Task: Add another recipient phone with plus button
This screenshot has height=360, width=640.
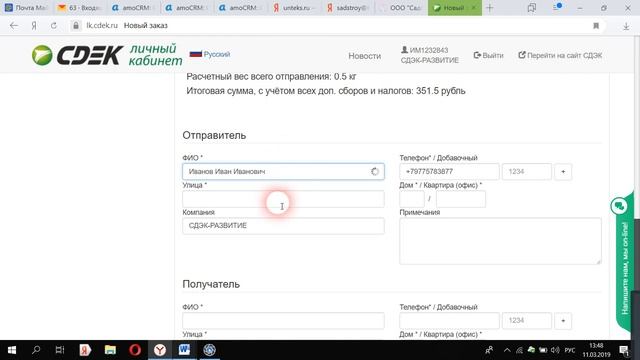Action: [x=563, y=320]
